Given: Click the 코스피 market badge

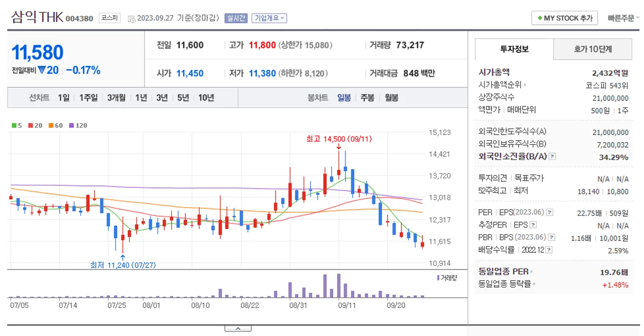Looking at the screenshot, I should click(x=110, y=18).
